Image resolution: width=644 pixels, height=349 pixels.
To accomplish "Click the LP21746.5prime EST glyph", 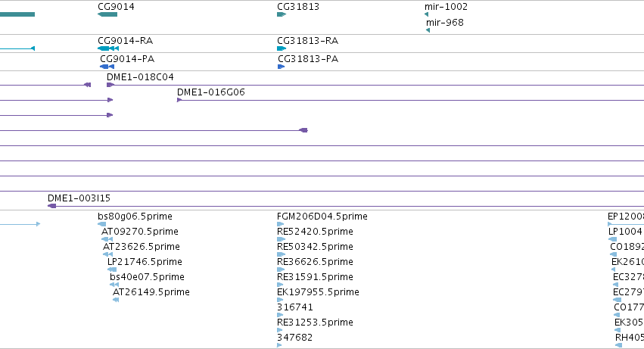I will point(112,270).
